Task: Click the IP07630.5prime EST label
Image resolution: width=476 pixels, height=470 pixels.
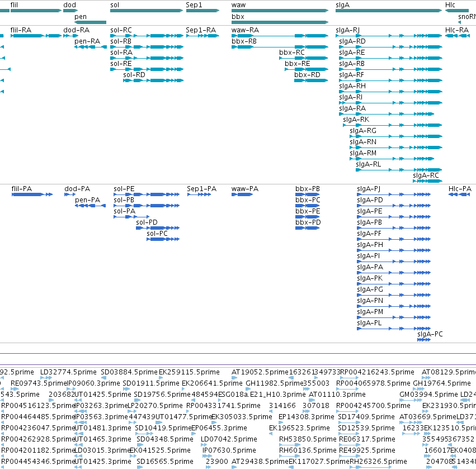Action: point(229,450)
